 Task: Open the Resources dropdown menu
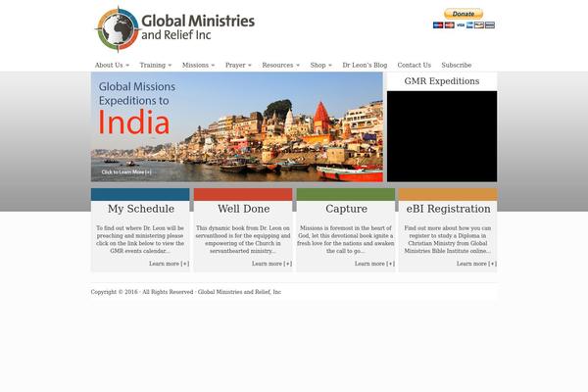coord(280,65)
